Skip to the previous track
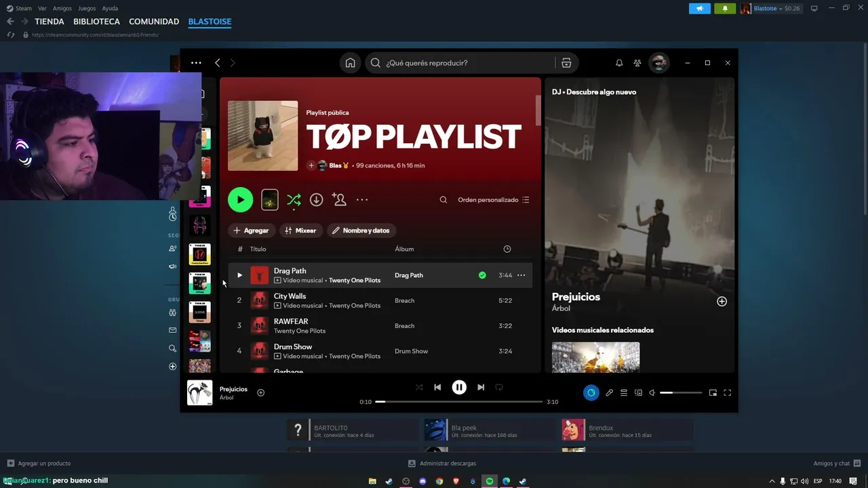This screenshot has height=488, width=868. click(437, 387)
